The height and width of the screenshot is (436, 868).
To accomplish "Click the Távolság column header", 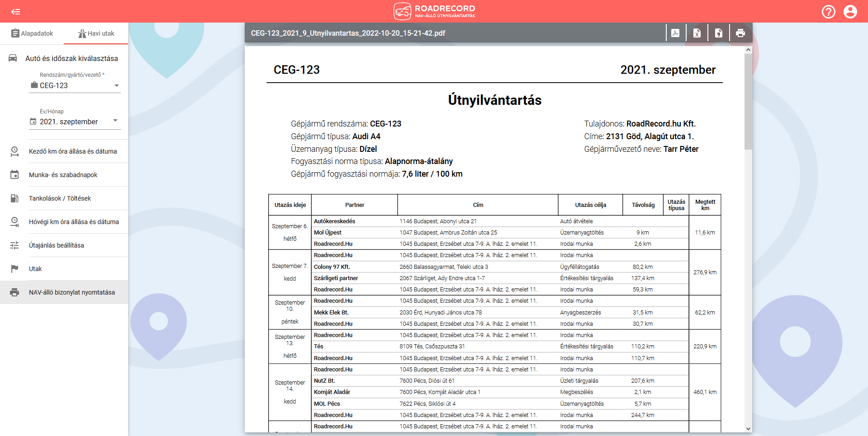I will [643, 205].
